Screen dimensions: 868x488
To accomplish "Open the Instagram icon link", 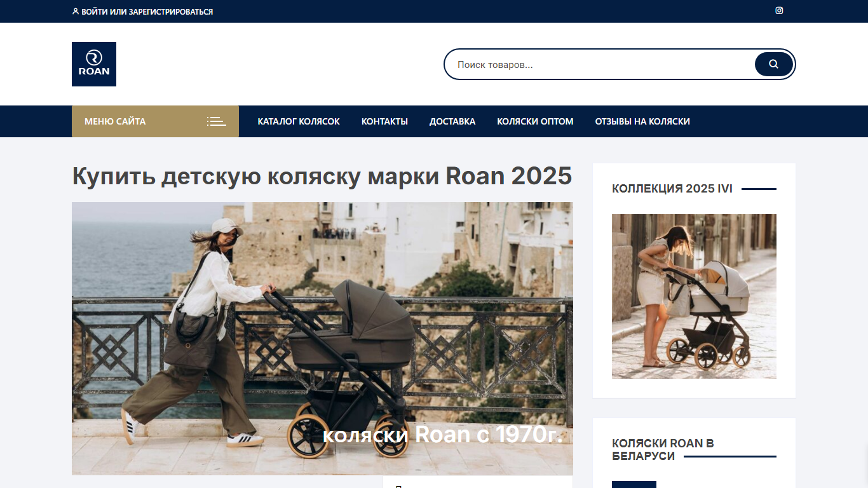I will coord(779,11).
